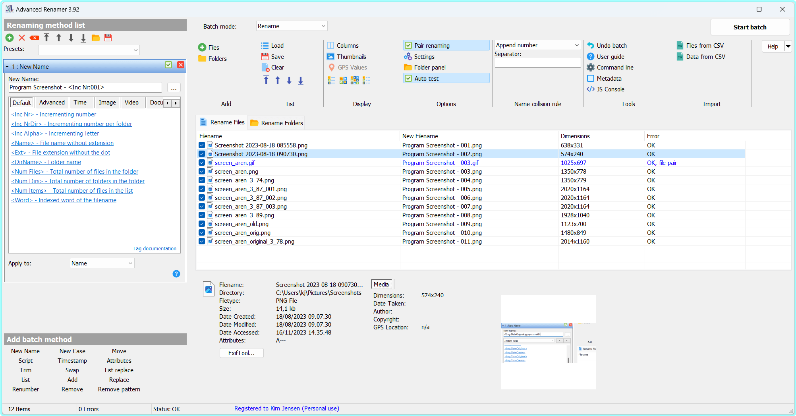
Task: Uncheck the screen_aren.gif file checkbox
Action: tap(202, 163)
